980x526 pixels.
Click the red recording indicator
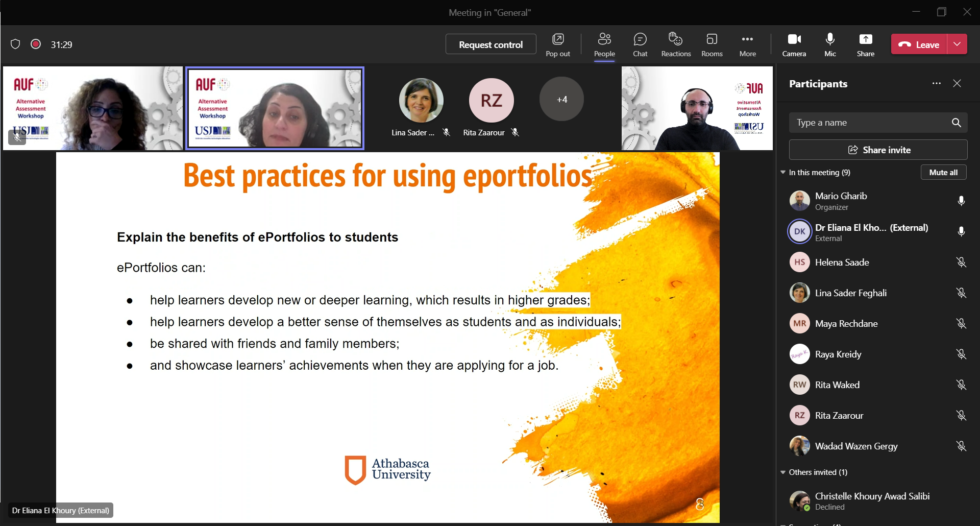coord(36,44)
